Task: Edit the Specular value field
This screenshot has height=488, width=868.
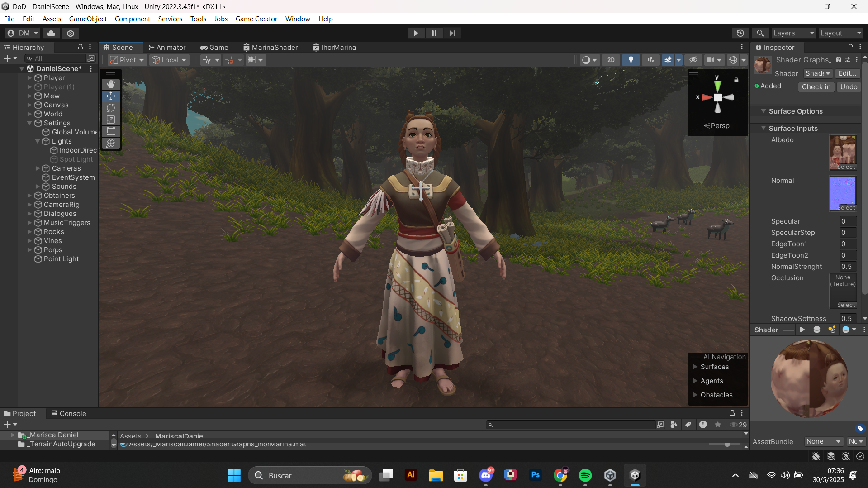Action: 848,221
